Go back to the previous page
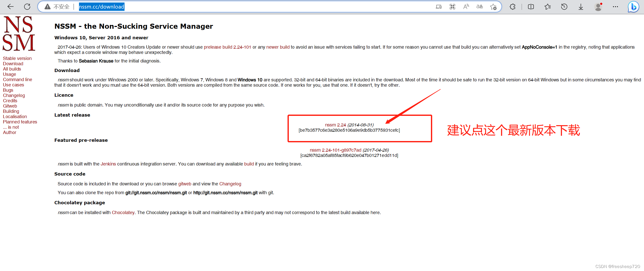The image size is (644, 271). click(11, 7)
